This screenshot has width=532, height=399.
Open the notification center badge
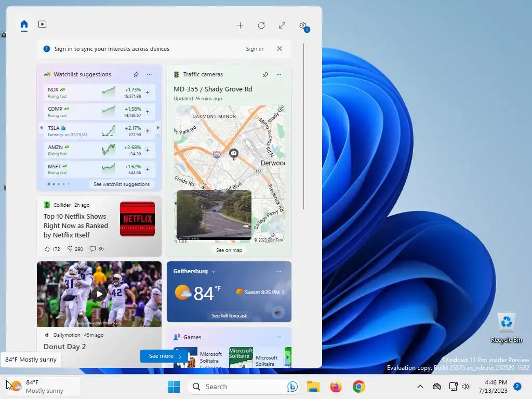(517, 387)
